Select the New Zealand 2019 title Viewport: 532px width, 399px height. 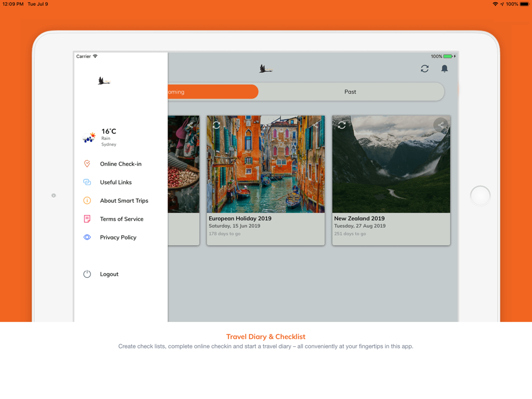tap(359, 219)
